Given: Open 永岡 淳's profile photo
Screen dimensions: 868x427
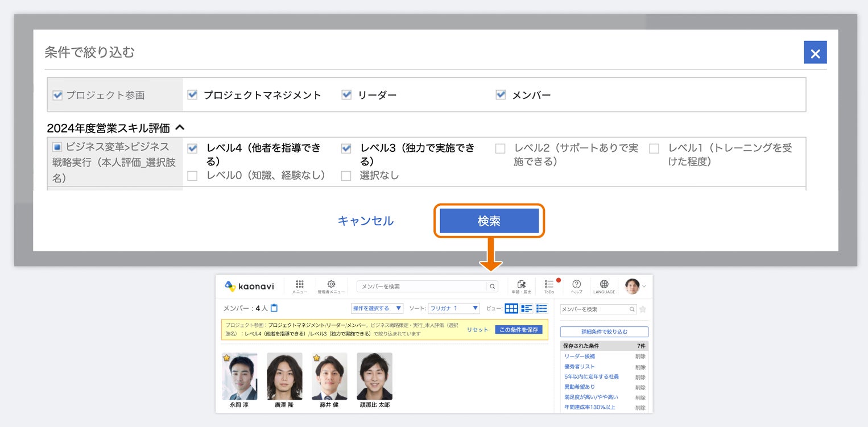Looking at the screenshot, I should click(239, 376).
